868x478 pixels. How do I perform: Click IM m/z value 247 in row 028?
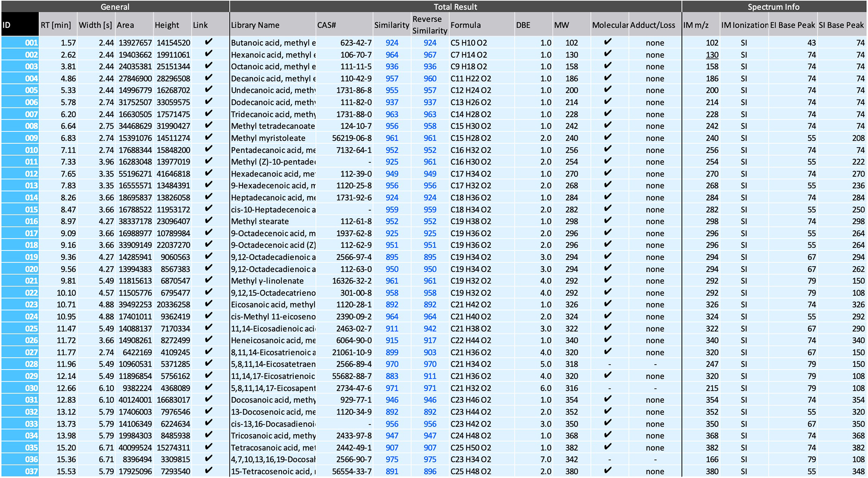coord(712,364)
